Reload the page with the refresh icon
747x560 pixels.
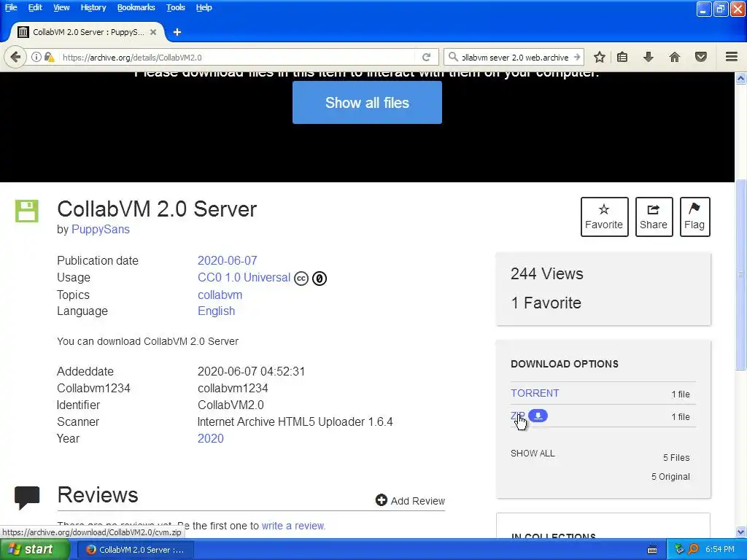426,57
